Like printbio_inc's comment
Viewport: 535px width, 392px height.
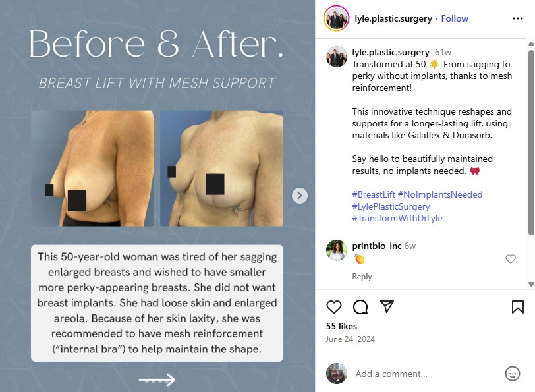click(x=510, y=259)
